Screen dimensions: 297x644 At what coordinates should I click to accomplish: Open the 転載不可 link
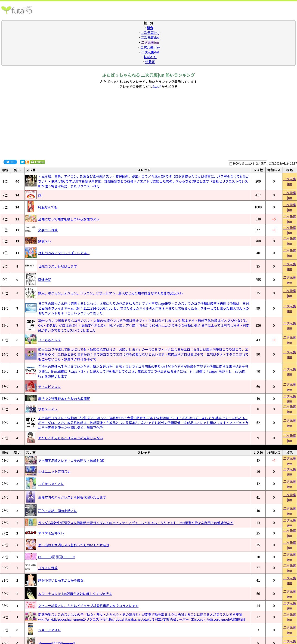click(150, 57)
